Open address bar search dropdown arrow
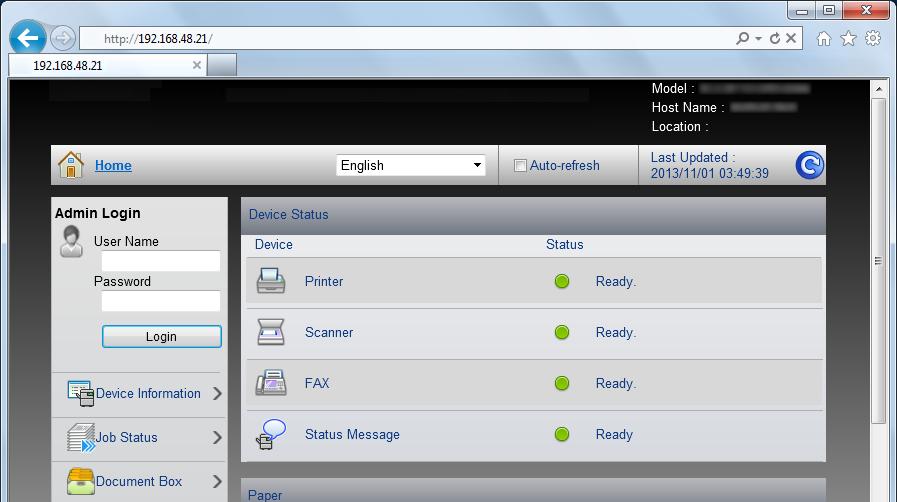 click(758, 38)
